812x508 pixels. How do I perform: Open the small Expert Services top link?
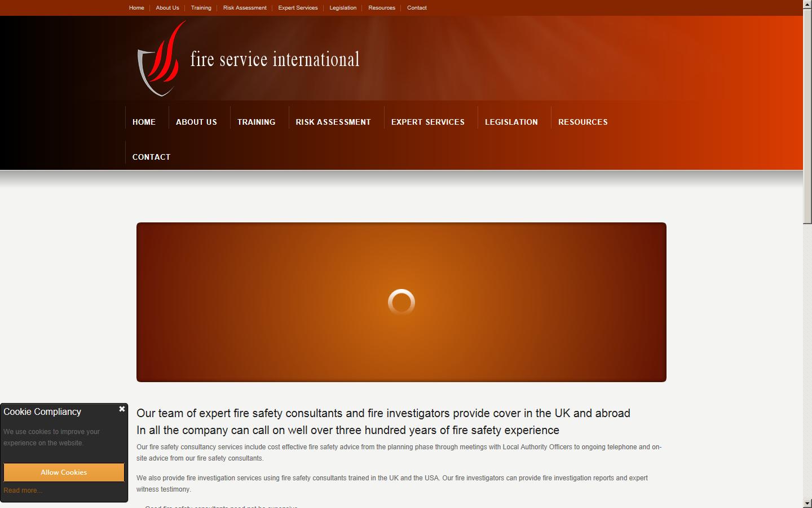(298, 8)
